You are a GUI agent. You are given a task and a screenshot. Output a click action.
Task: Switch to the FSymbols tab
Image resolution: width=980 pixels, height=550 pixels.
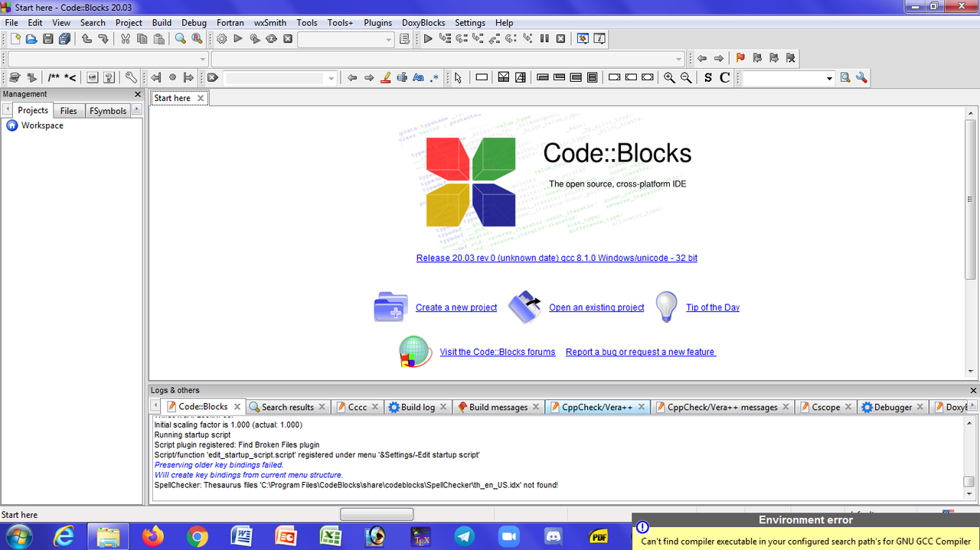[108, 111]
